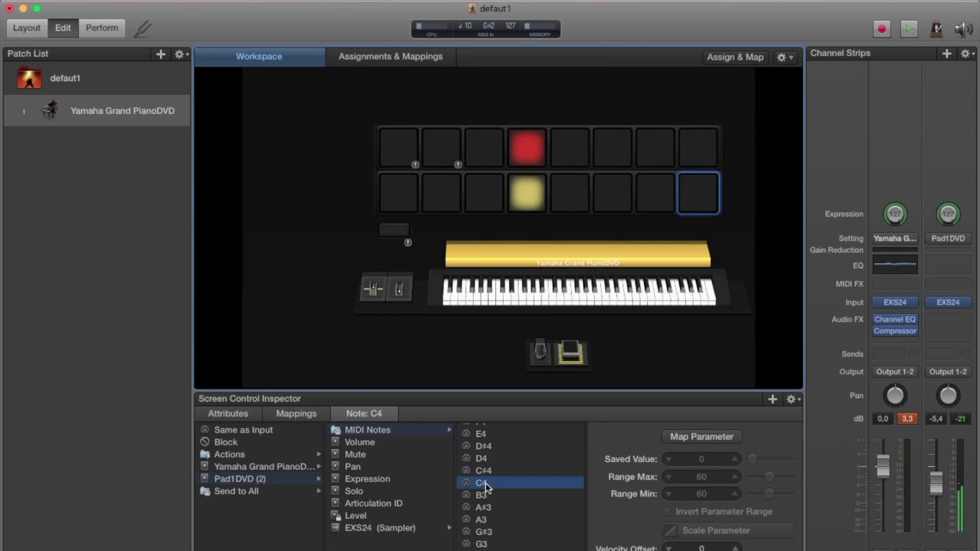The image size is (980, 551).
Task: Open the Patch List gear menu
Action: [181, 54]
